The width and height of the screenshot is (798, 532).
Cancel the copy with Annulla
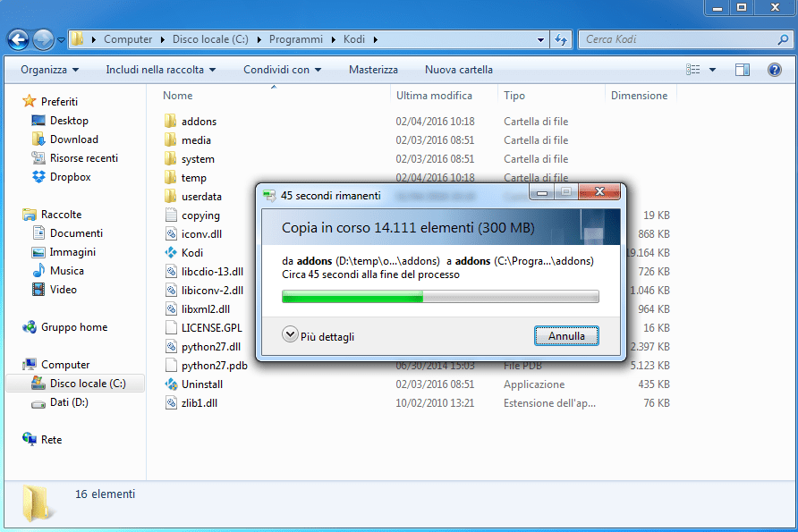pyautogui.click(x=566, y=335)
